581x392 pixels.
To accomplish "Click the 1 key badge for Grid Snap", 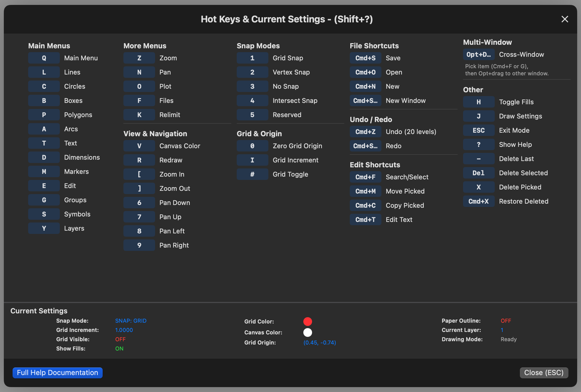I will pyautogui.click(x=253, y=58).
